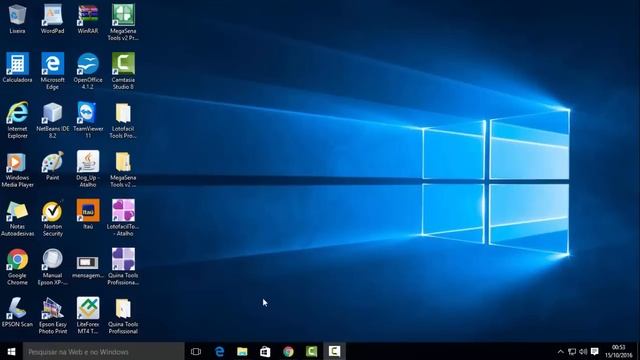Open Task View on the taskbar
This screenshot has width=640, height=360.
point(196,351)
